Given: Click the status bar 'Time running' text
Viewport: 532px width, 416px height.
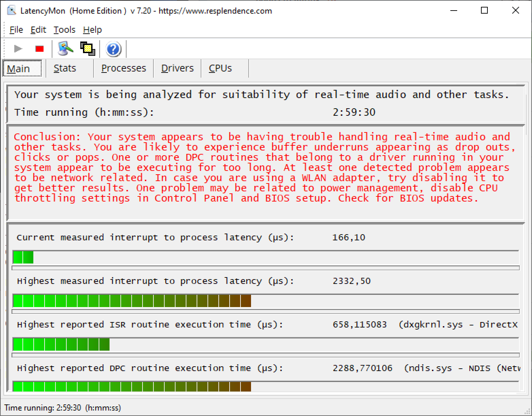Looking at the screenshot, I should (x=63, y=407).
